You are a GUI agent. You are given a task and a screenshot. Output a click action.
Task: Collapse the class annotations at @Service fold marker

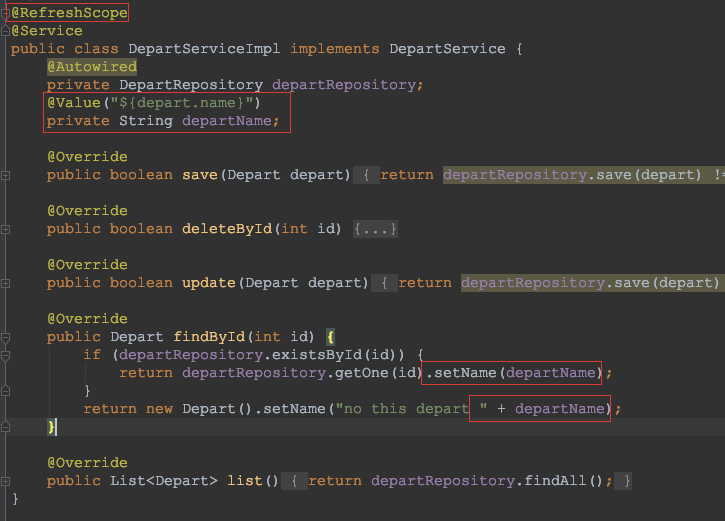pos(6,31)
